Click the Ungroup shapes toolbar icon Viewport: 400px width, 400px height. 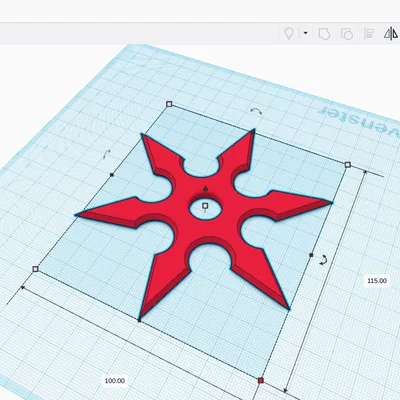click(x=347, y=34)
